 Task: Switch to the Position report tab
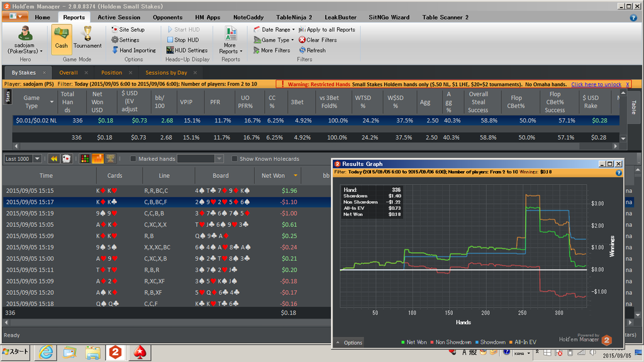click(x=111, y=73)
